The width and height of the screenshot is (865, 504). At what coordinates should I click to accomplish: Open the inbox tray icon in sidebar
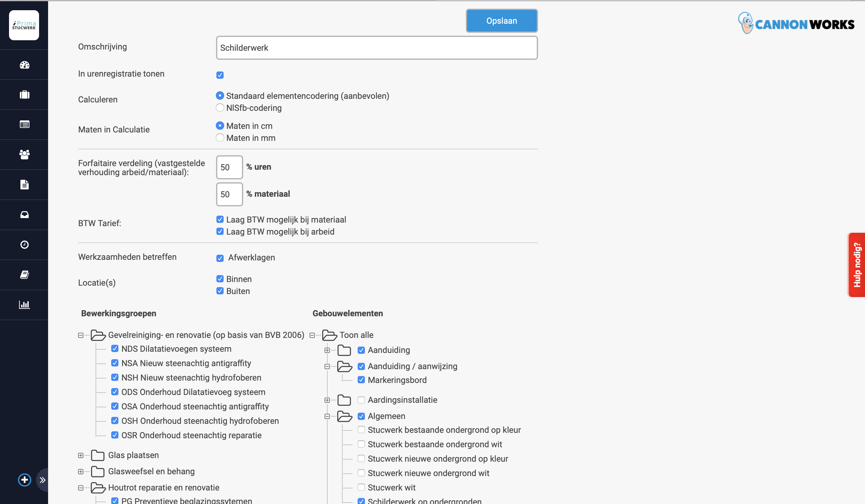[24, 215]
